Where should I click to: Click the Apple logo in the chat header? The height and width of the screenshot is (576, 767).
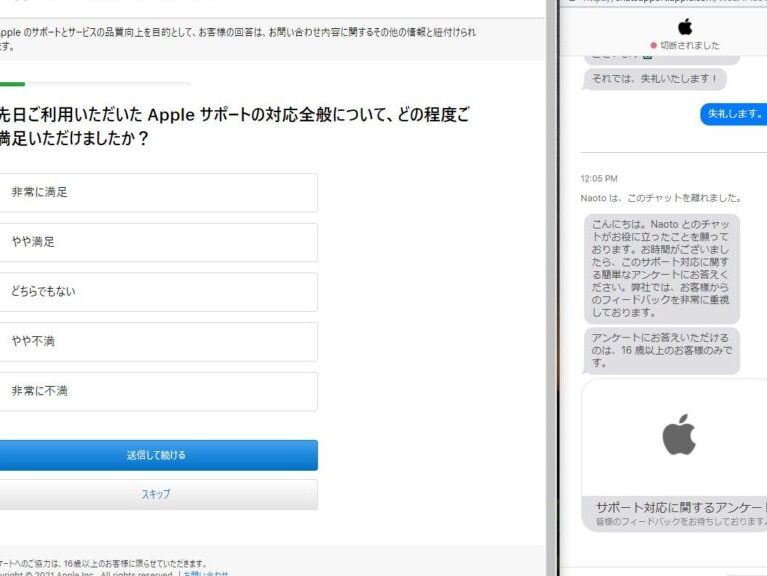click(685, 26)
